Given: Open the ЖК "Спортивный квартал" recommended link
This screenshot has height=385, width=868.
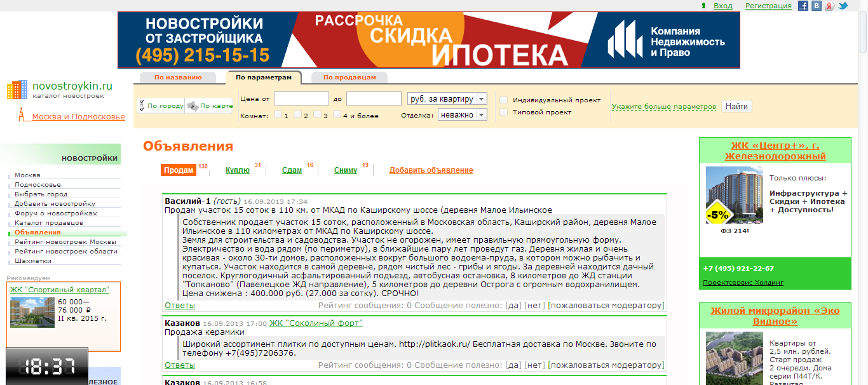Looking at the screenshot, I should [59, 290].
